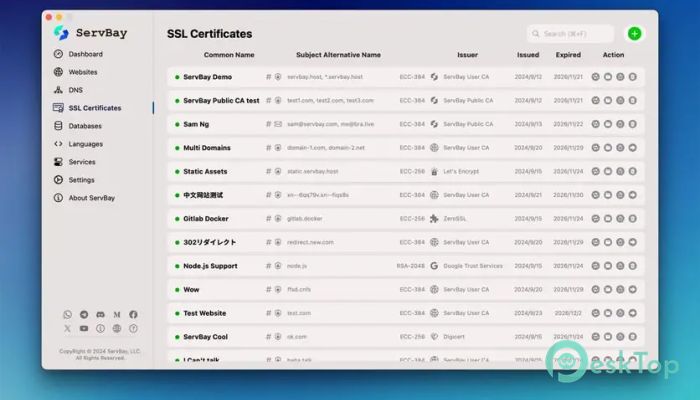Click the Issuer column header
Viewport: 700px width, 400px height.
pyautogui.click(x=467, y=55)
